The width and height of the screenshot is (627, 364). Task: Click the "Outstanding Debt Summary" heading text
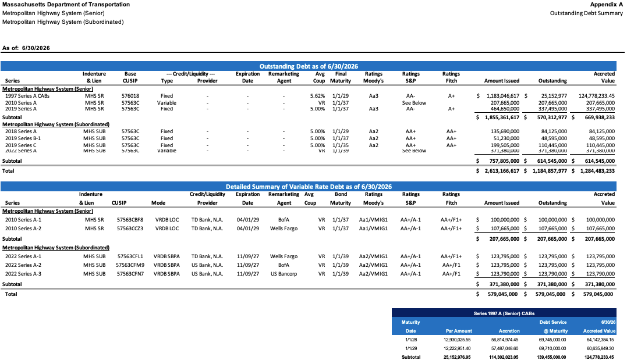(x=586, y=13)
